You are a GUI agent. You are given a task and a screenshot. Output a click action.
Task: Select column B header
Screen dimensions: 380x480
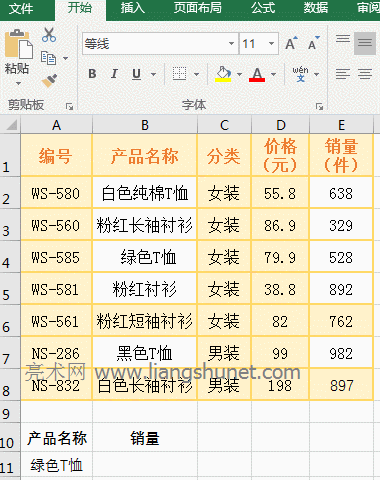tap(145, 125)
